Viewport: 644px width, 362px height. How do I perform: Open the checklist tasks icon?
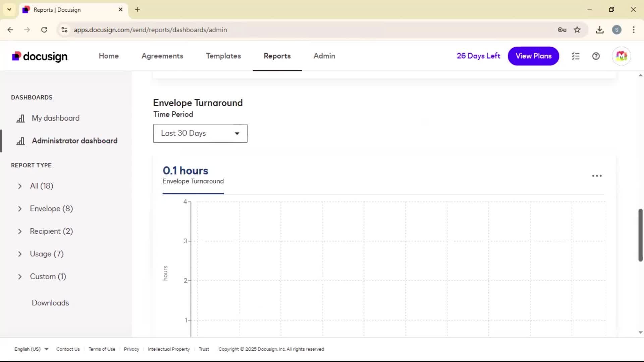point(576,56)
